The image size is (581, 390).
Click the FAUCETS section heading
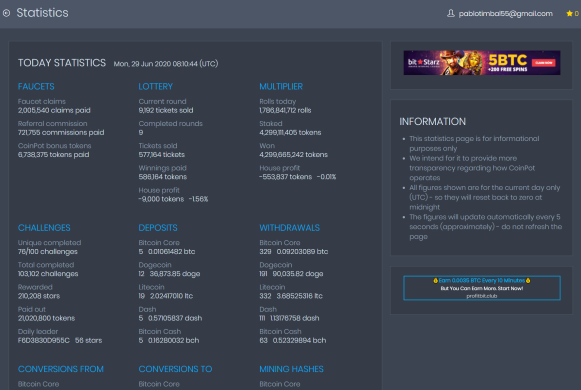(36, 86)
